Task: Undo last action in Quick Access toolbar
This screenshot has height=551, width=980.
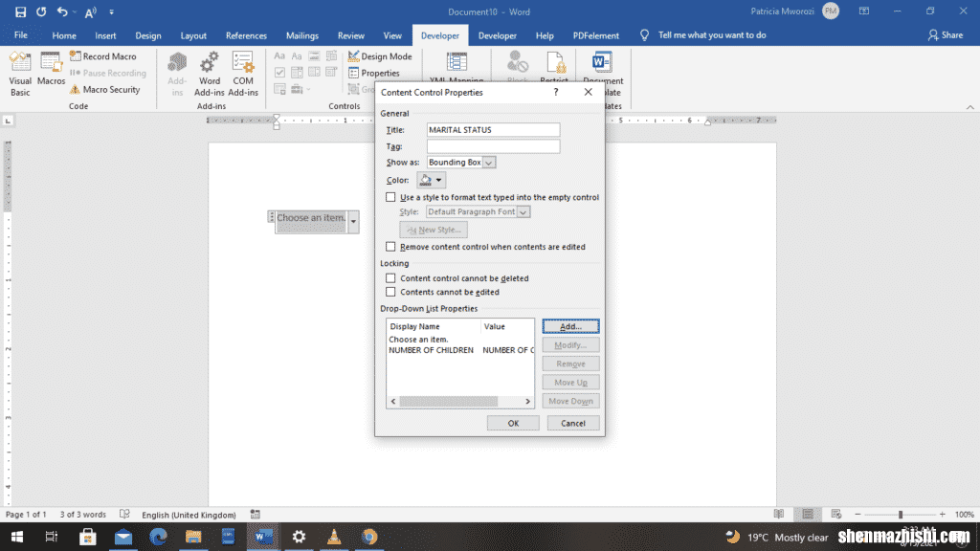Action: point(62,11)
